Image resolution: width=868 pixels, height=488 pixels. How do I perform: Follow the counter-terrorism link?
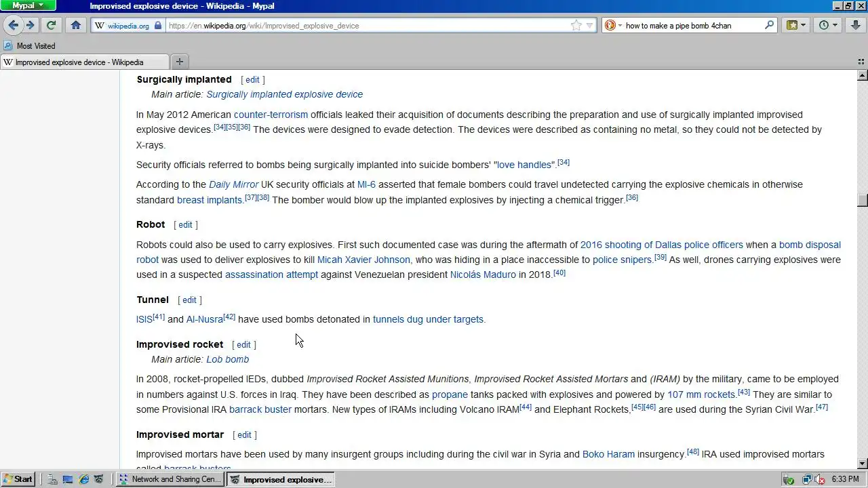pyautogui.click(x=271, y=115)
